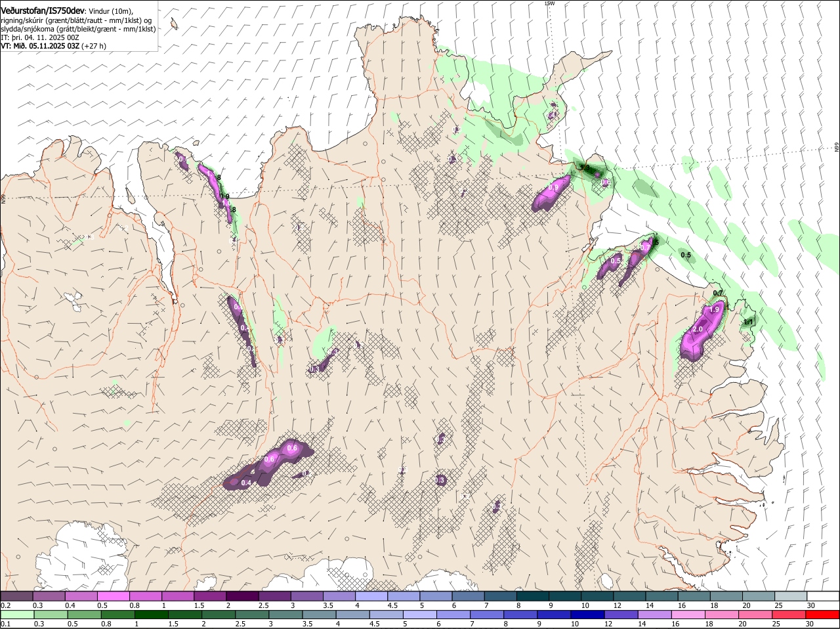Select the '0.1' label under the rainfall scale
The width and height of the screenshot is (840, 629).
[x=5, y=624]
